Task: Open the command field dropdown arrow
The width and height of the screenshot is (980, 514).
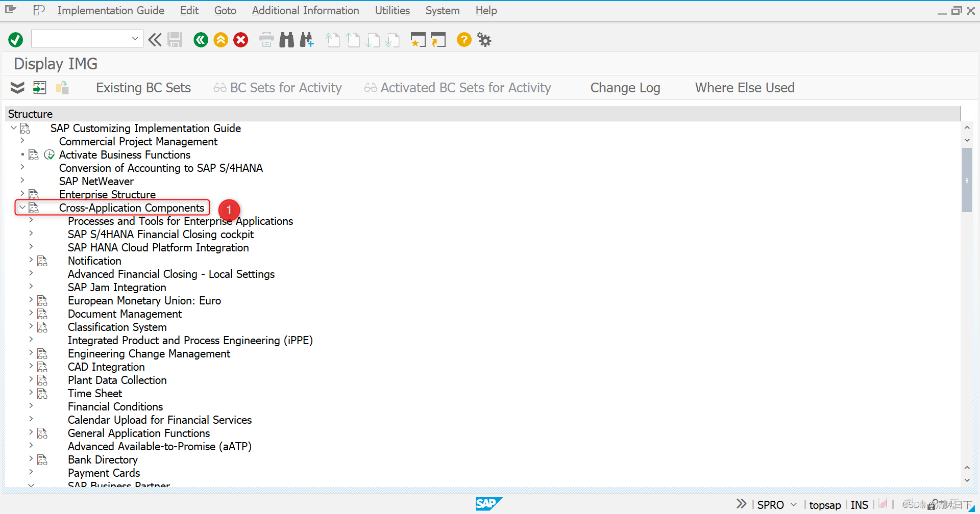Action: pyautogui.click(x=135, y=38)
